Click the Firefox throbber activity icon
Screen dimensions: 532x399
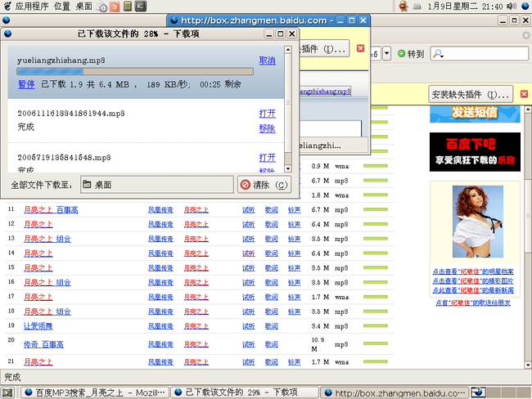pyautogui.click(x=525, y=35)
